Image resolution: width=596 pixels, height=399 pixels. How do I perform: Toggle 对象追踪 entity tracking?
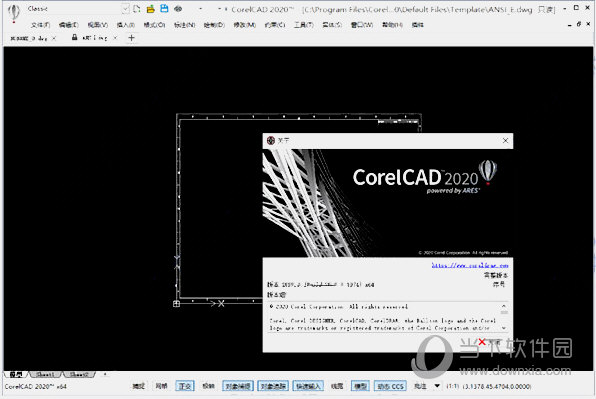tap(273, 386)
